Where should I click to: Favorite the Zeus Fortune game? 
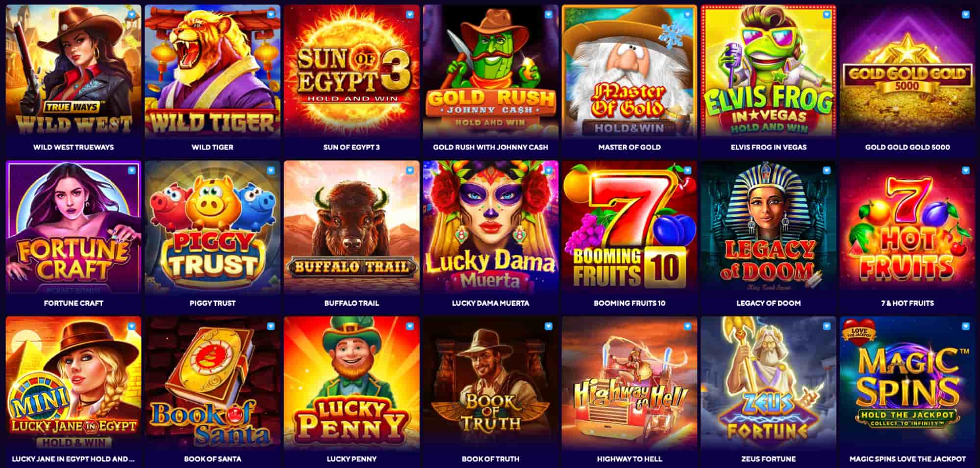click(827, 326)
